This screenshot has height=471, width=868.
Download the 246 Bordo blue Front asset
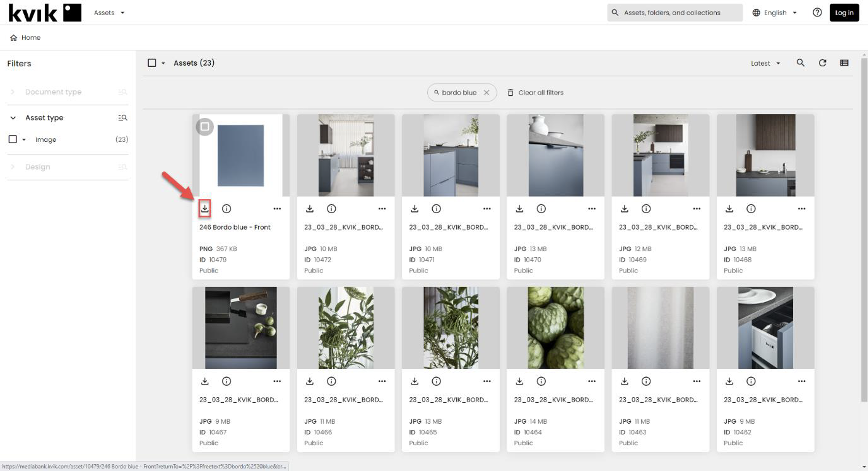(x=205, y=209)
